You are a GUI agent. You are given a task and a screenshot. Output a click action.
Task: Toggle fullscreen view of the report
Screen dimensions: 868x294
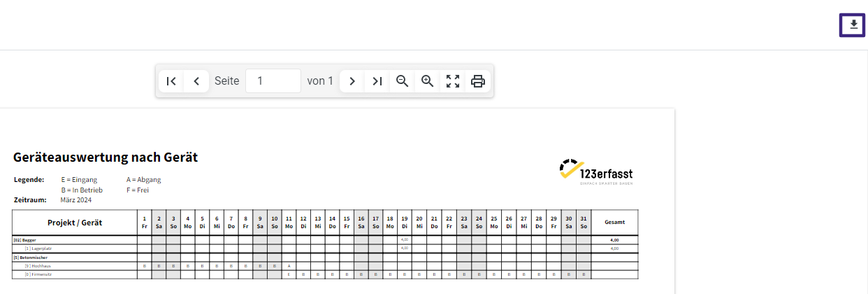click(453, 81)
